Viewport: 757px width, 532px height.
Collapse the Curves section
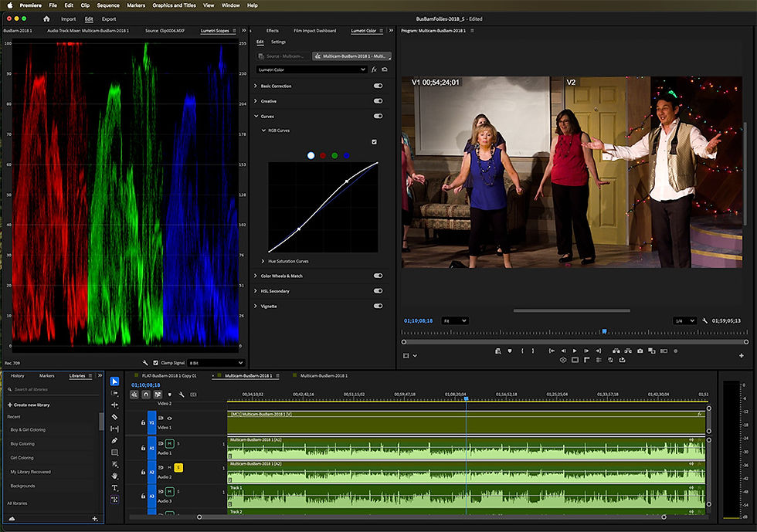[x=256, y=116]
